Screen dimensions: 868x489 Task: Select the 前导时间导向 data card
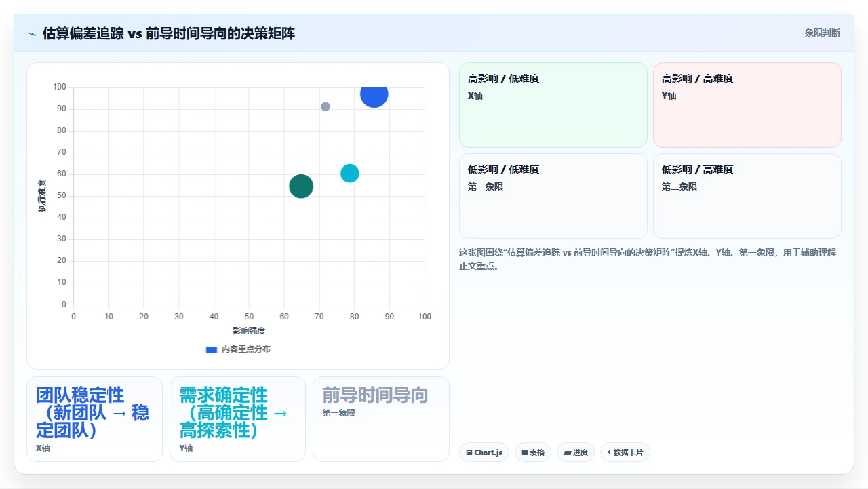pyautogui.click(x=381, y=419)
